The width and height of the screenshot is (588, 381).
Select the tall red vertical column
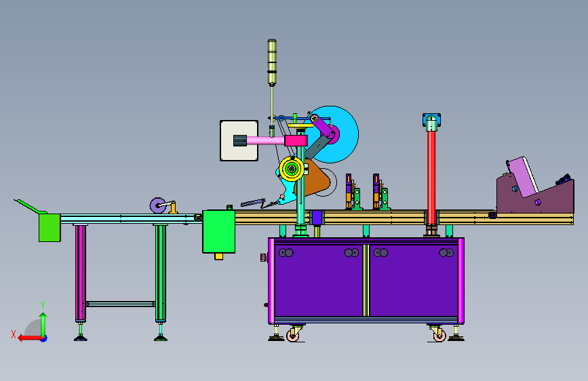coord(431,177)
